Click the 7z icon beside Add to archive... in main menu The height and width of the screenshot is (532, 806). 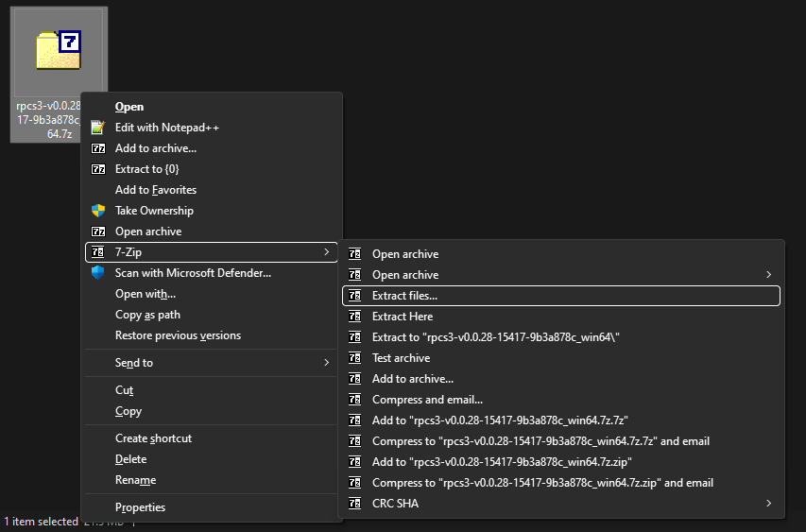coord(98,148)
